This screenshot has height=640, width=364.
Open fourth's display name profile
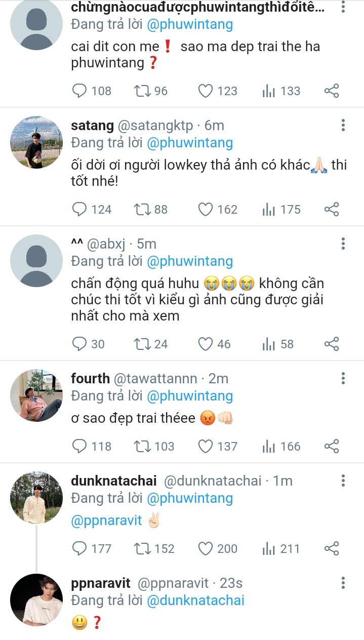click(x=90, y=378)
